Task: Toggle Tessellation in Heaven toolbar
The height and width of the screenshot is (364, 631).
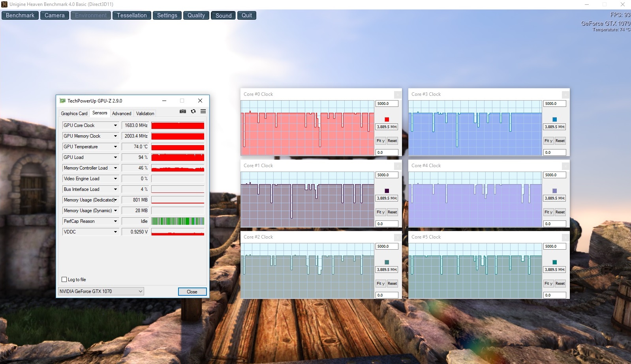Action: tap(131, 15)
